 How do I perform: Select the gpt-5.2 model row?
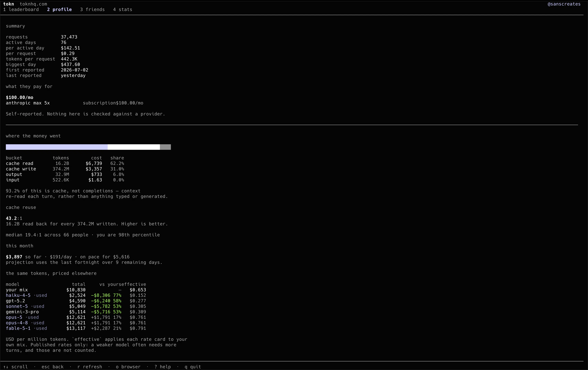(76, 301)
